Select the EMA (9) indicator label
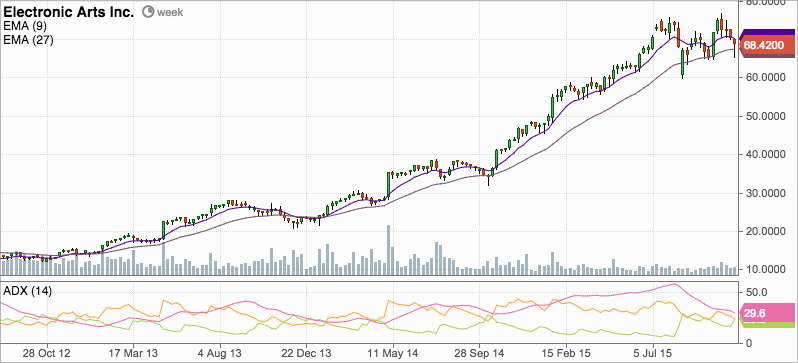The image size is (798, 363). pos(25,27)
